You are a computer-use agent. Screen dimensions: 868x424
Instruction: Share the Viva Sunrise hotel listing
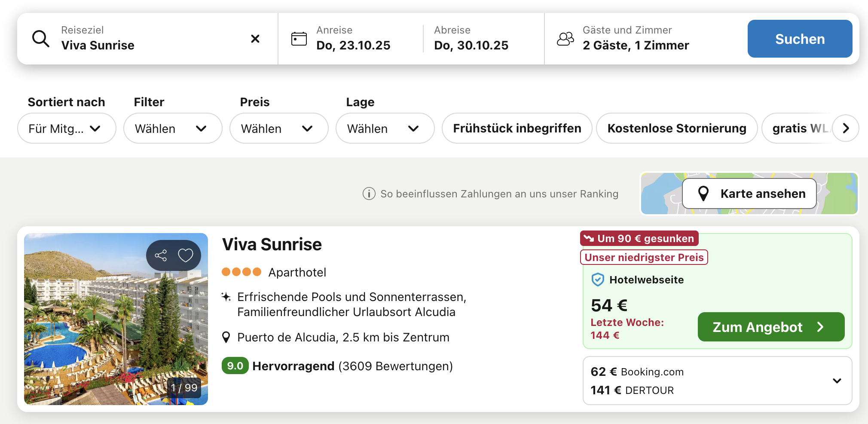pyautogui.click(x=161, y=255)
